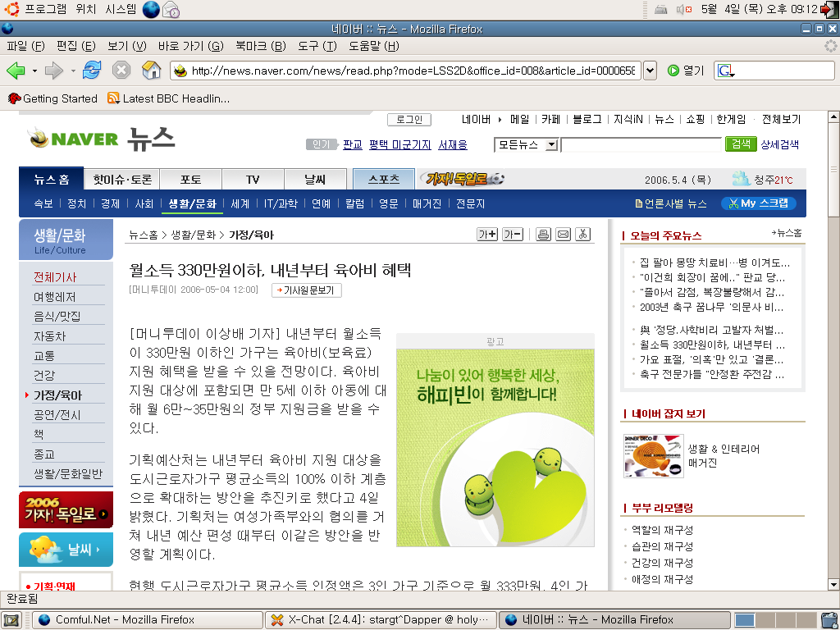Launch the mail client panel icon
The width and height of the screenshot is (840, 630).
pos(171,10)
